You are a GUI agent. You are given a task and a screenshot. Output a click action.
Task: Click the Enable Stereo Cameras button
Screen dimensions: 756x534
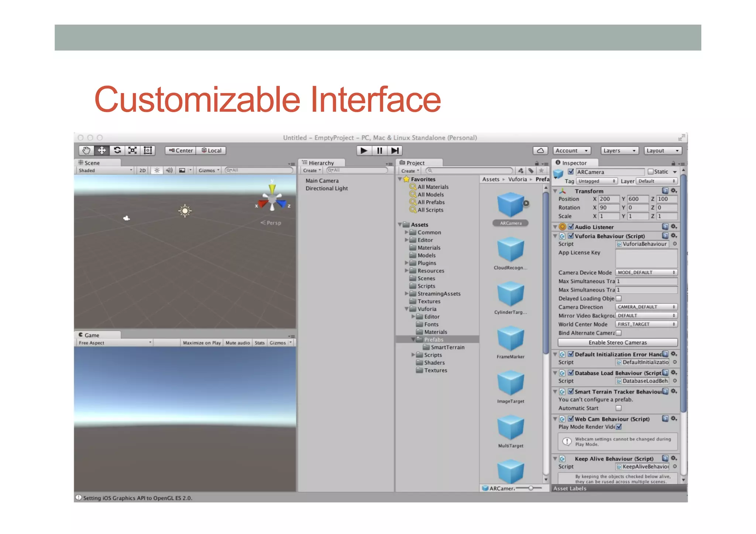click(617, 342)
